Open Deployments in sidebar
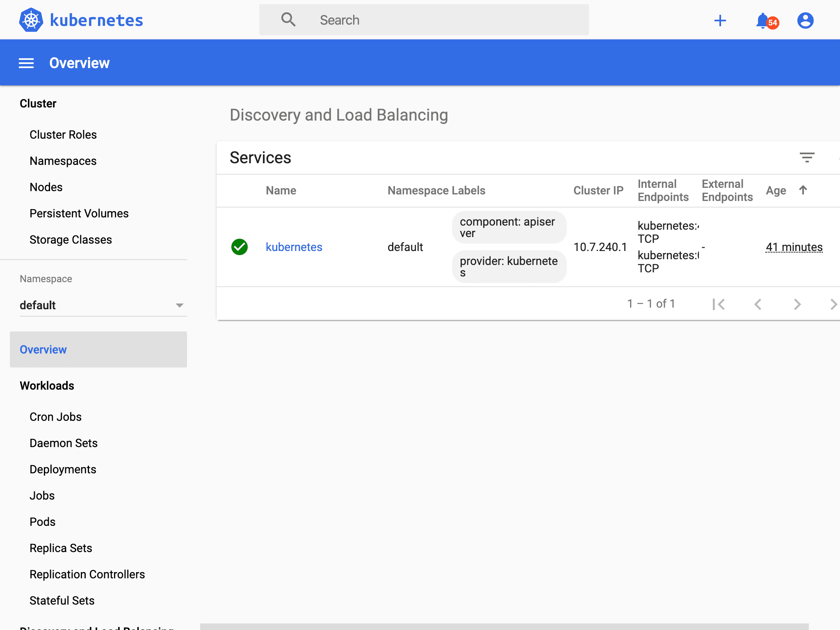 coord(63,469)
